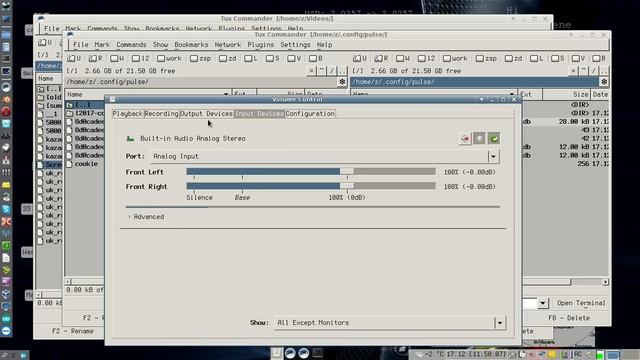Click the green icon in the left dock
Screen dimensions: 640x360
pos(6,246)
